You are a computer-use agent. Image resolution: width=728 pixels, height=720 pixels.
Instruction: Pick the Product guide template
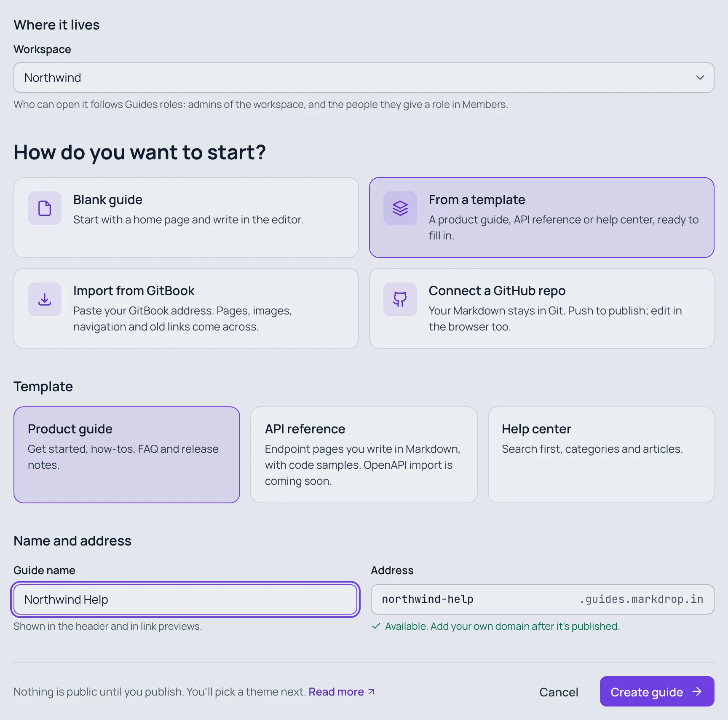127,455
